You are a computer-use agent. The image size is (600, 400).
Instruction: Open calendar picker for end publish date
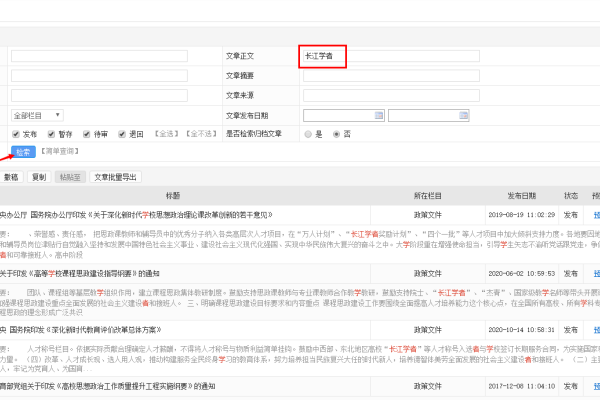[x=463, y=115]
